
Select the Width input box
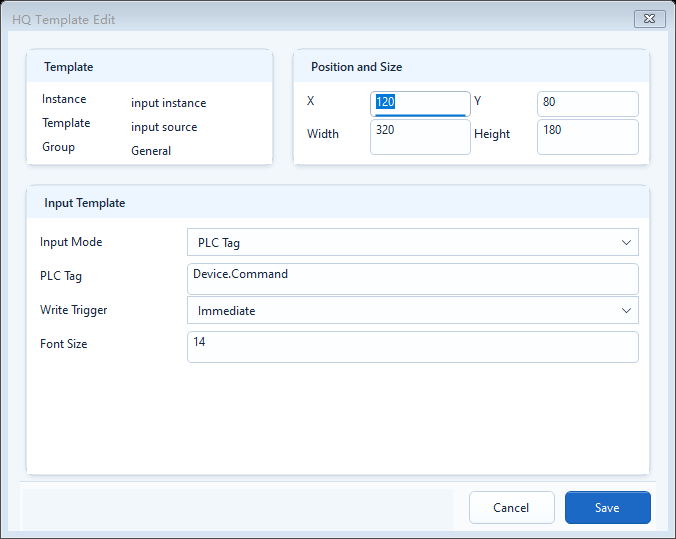click(420, 137)
